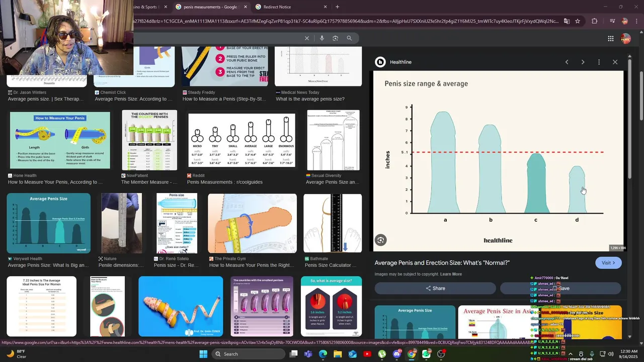Clear the Google search box text
644x362 pixels.
click(307, 38)
